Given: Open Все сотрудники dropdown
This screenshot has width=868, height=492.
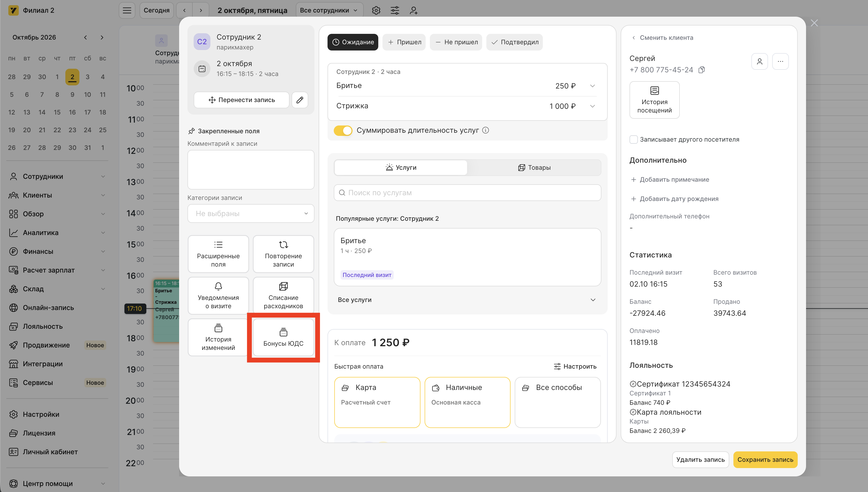Looking at the screenshot, I should (329, 10).
